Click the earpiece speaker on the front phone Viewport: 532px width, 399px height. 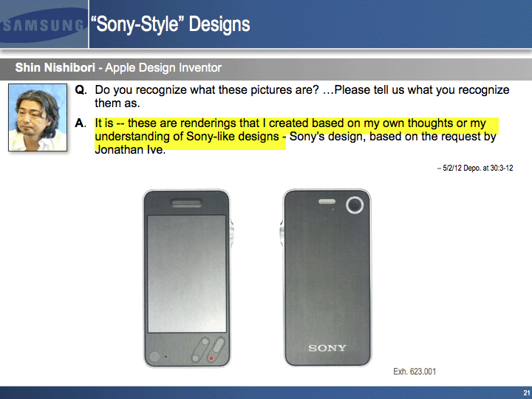[x=188, y=203]
